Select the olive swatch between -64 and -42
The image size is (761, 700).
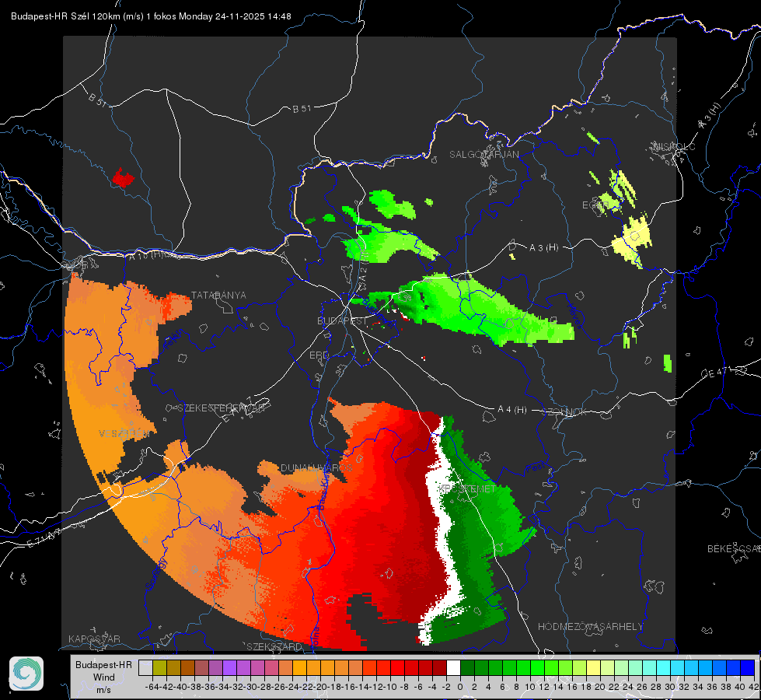pos(159,668)
